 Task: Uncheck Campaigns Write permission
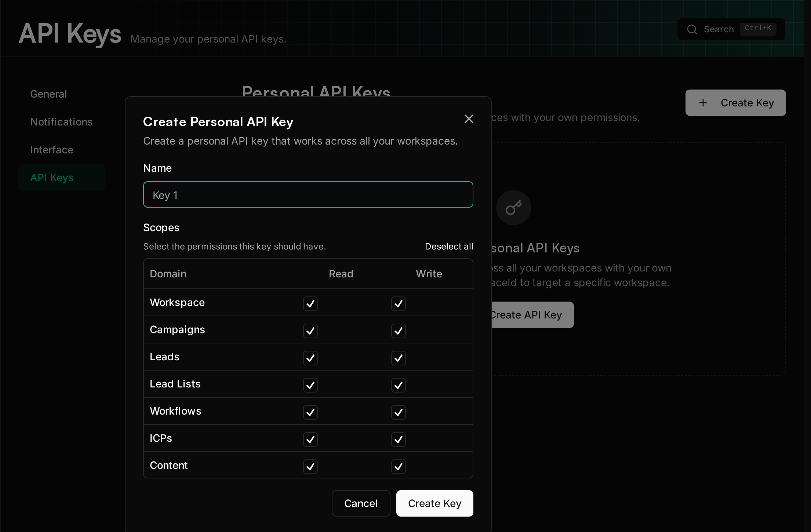(x=399, y=331)
